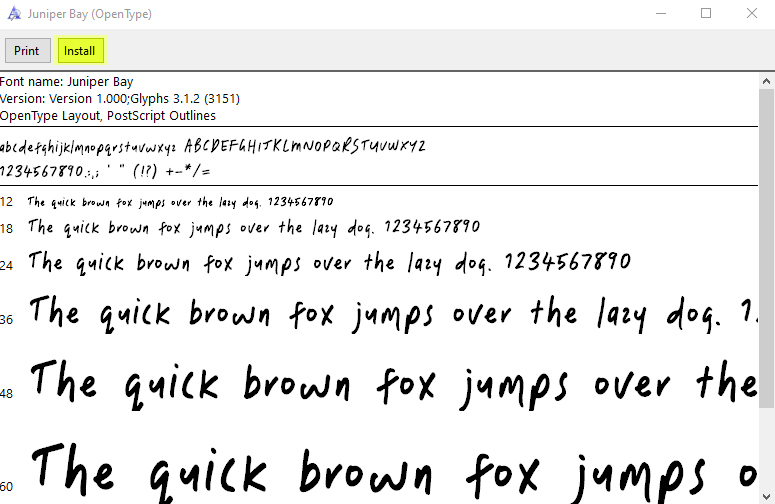The image size is (775, 504).
Task: Click the 24-point quick brown fox sample
Action: click(x=330, y=263)
